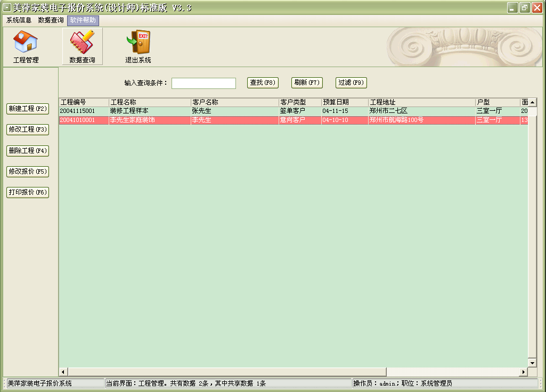Click the 签单客户 cell

300,111
